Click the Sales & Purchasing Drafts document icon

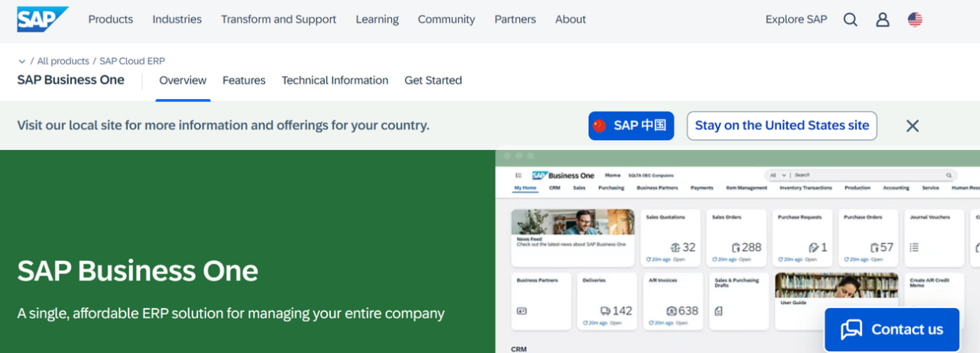tap(718, 311)
